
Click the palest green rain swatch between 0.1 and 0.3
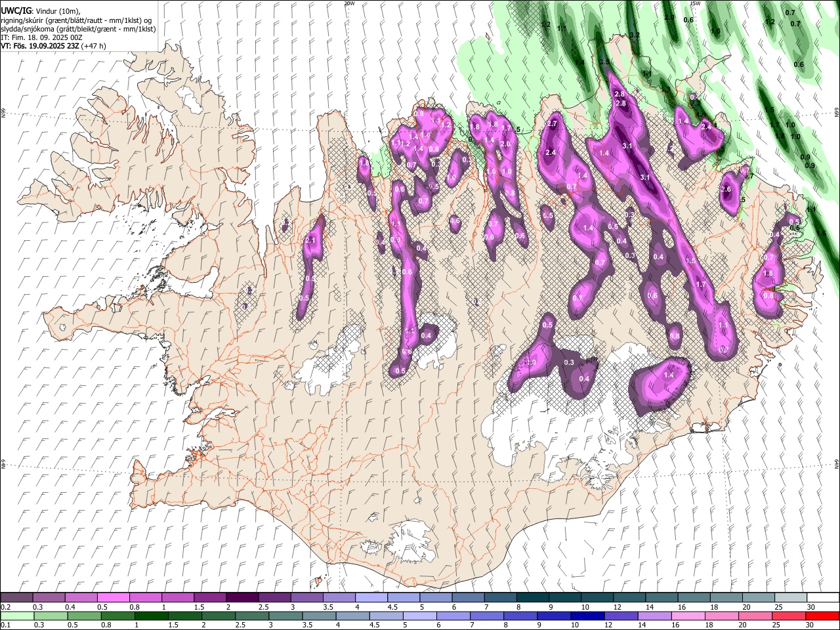tap(17, 616)
